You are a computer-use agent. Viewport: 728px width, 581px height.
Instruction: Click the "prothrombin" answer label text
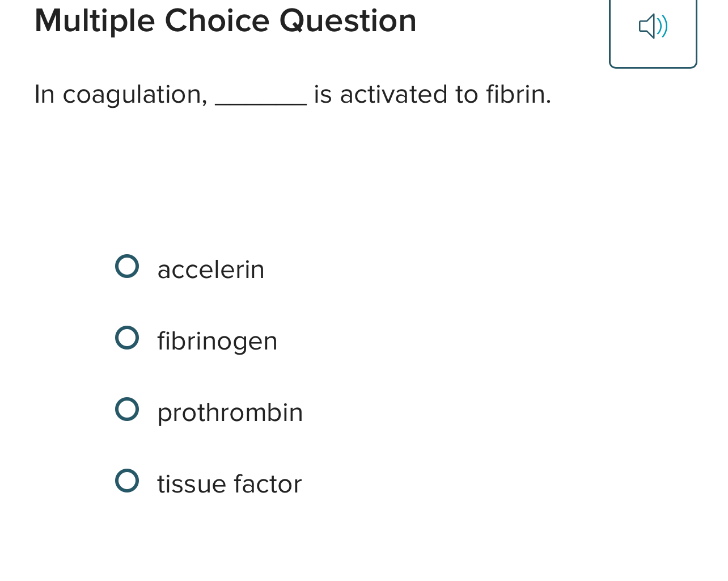[x=230, y=412]
